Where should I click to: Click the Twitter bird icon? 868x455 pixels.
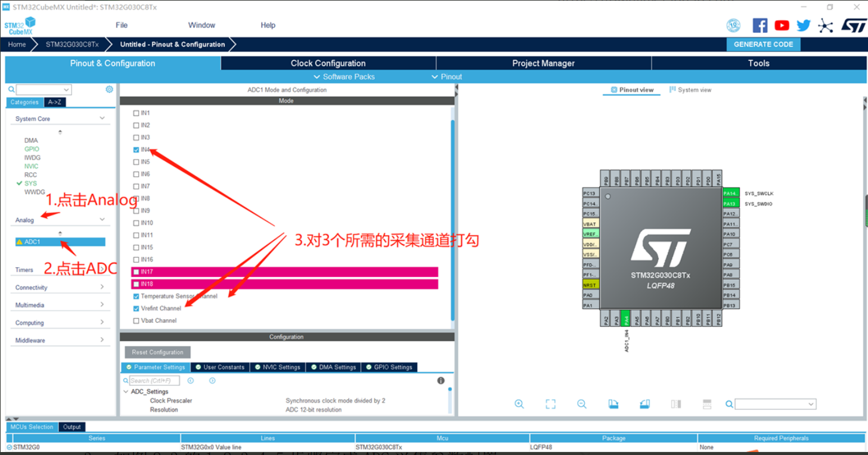coord(804,25)
